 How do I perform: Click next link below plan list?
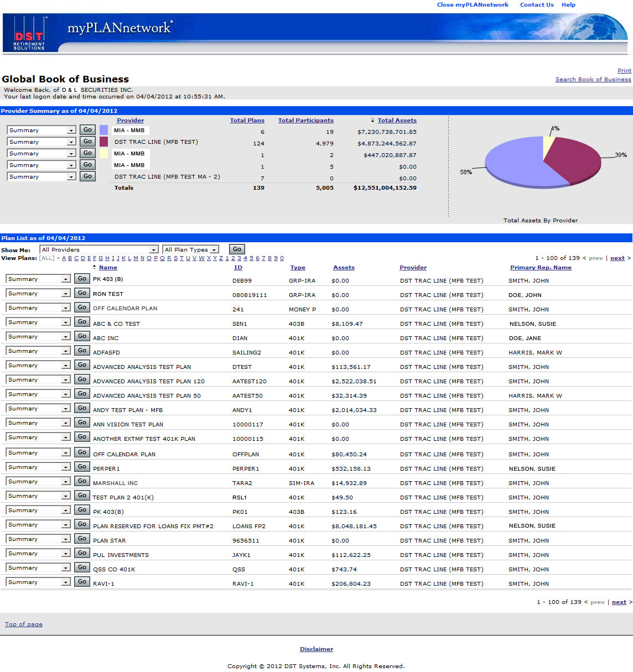click(619, 602)
